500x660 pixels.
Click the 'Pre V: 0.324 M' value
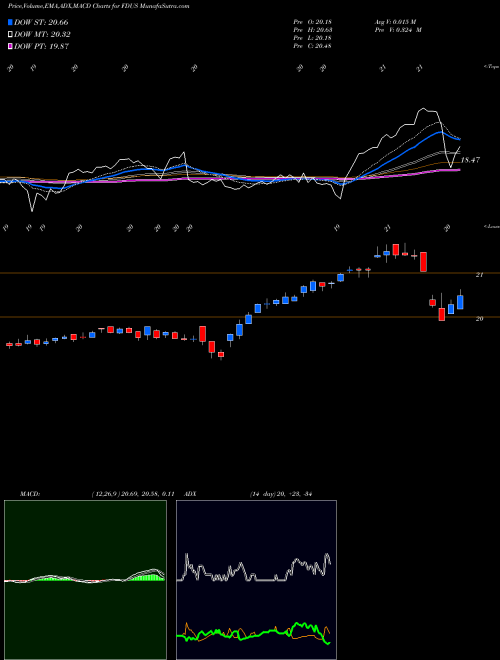pos(398,30)
